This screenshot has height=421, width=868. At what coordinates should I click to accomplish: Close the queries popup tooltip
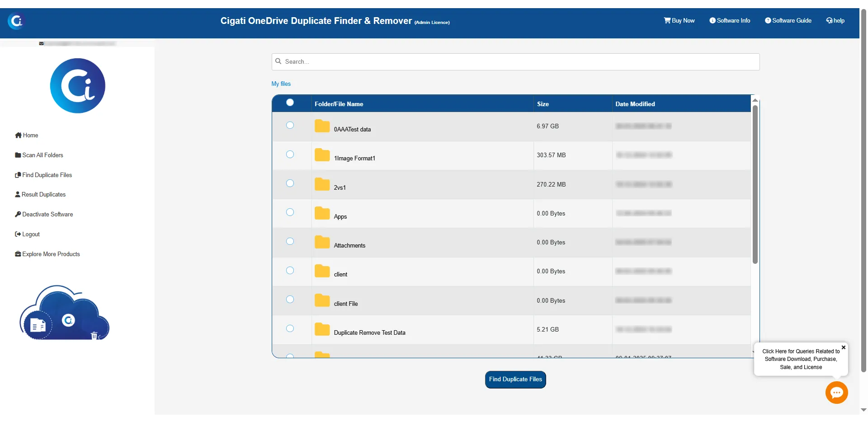tap(844, 347)
